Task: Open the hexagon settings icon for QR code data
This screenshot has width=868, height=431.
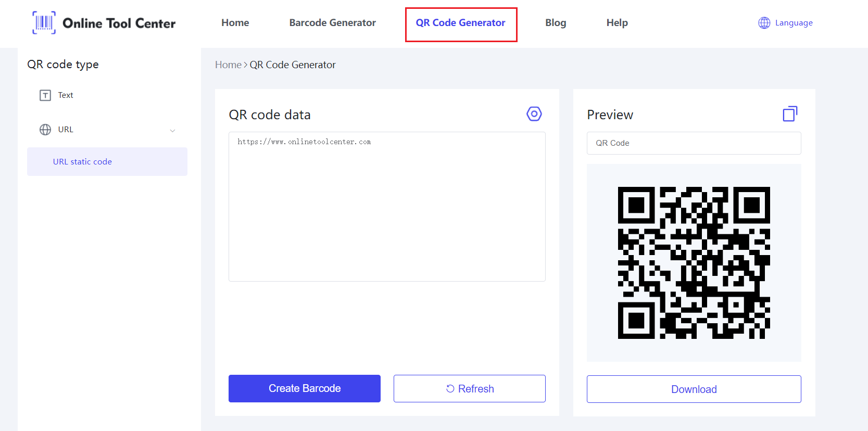Action: coord(534,114)
